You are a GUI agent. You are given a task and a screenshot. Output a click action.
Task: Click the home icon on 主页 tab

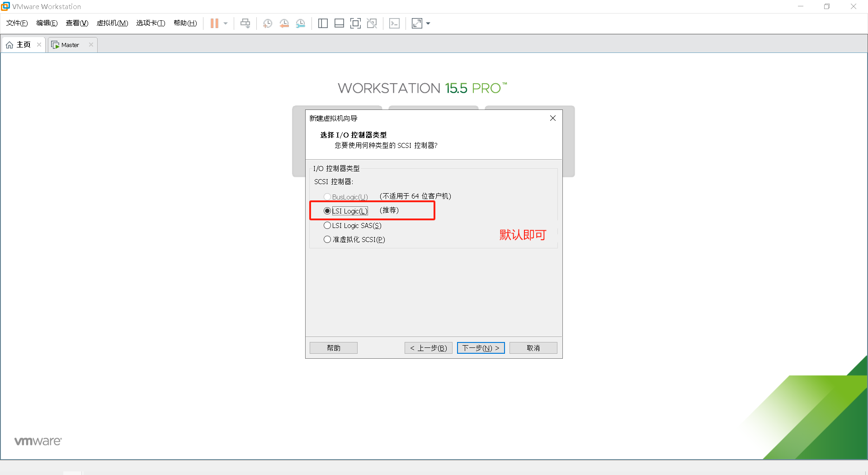(9, 45)
